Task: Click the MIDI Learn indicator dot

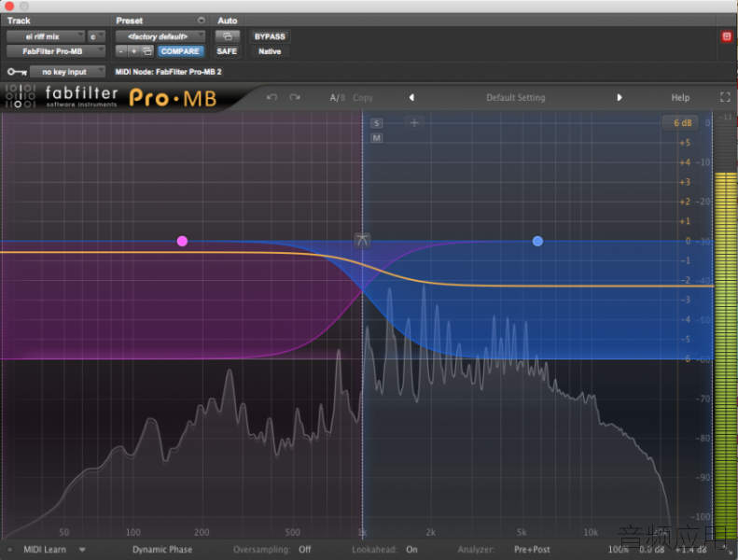Action: click(9, 550)
